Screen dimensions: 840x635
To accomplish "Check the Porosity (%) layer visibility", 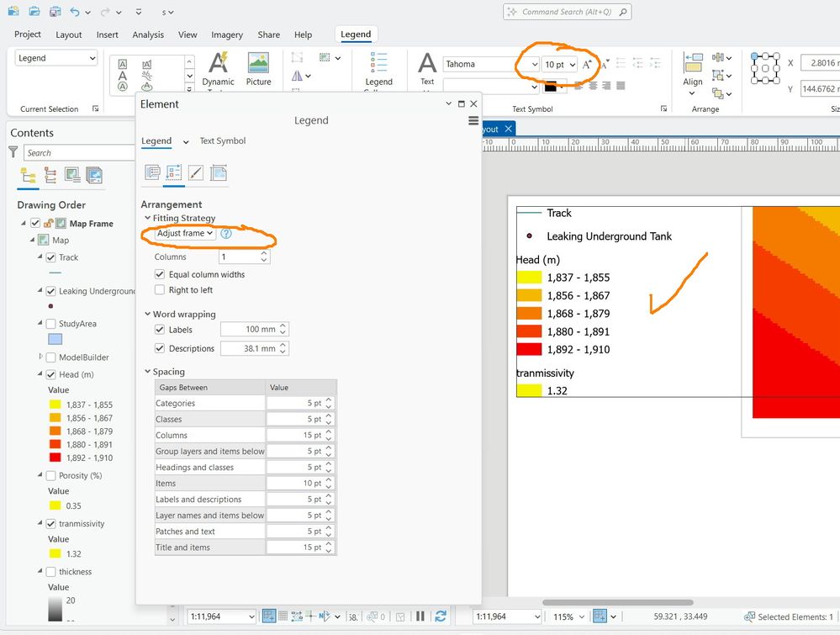I will point(51,476).
